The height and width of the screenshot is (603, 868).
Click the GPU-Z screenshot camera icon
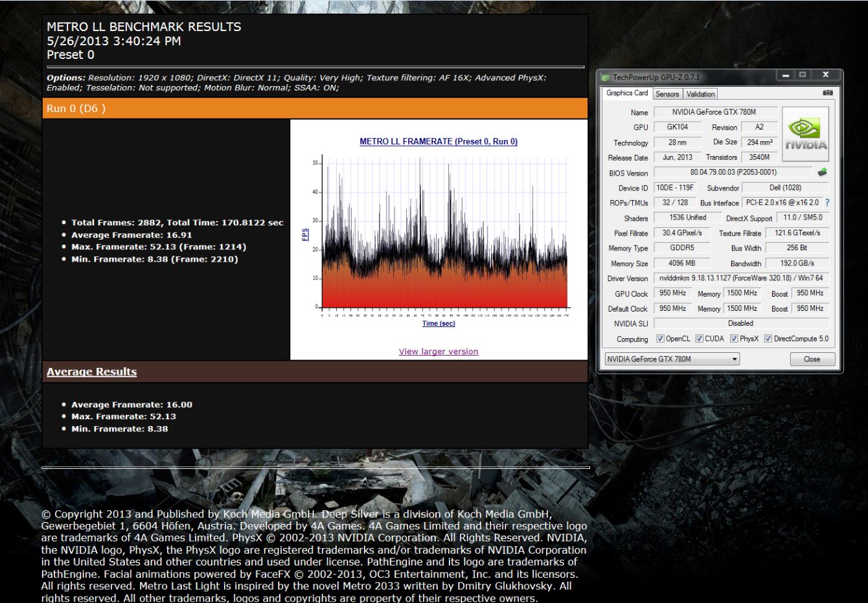(x=827, y=93)
